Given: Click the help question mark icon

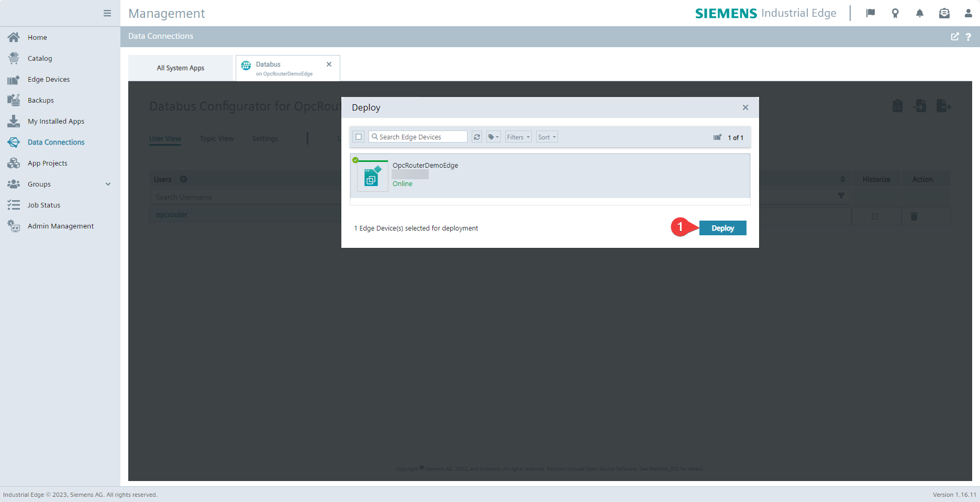Looking at the screenshot, I should tap(968, 37).
